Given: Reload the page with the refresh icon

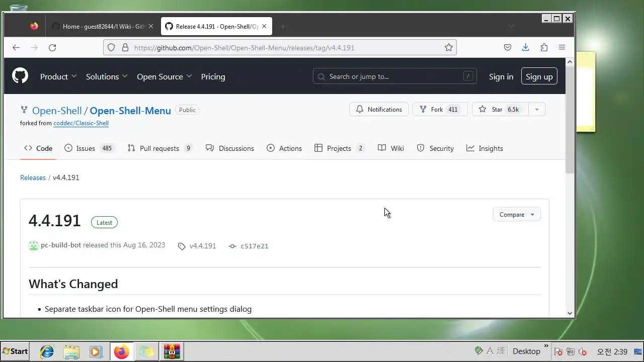Looking at the screenshot, I should tap(52, 47).
